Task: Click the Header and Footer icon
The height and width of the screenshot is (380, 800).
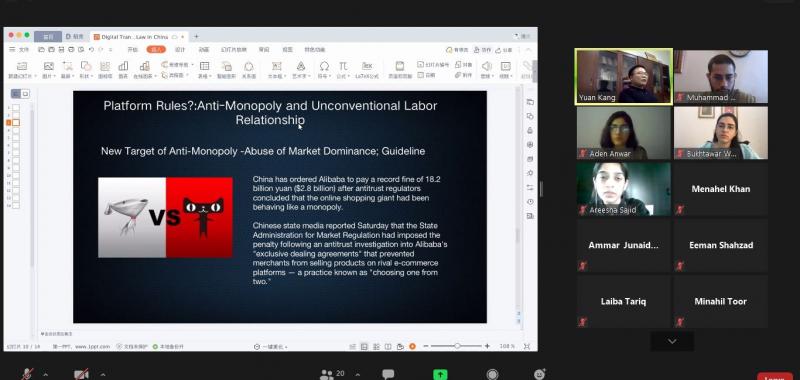Action: coord(400,66)
